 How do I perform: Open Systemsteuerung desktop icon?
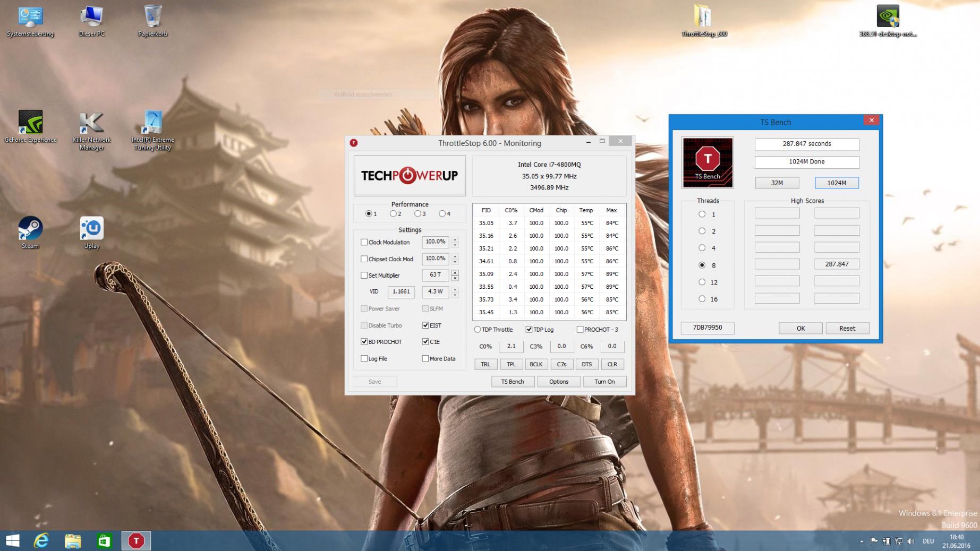click(x=30, y=21)
